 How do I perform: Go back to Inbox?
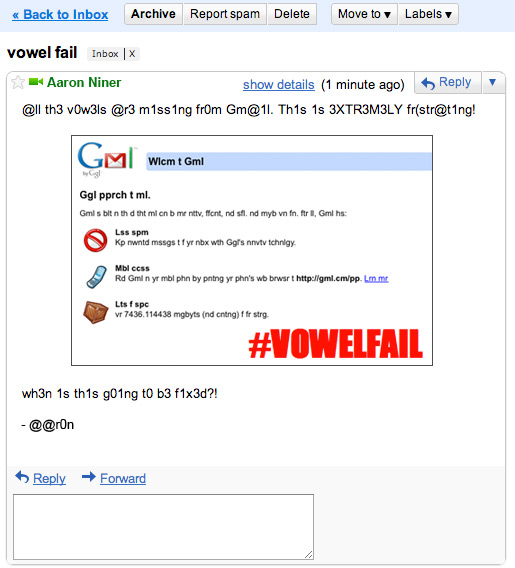60,14
